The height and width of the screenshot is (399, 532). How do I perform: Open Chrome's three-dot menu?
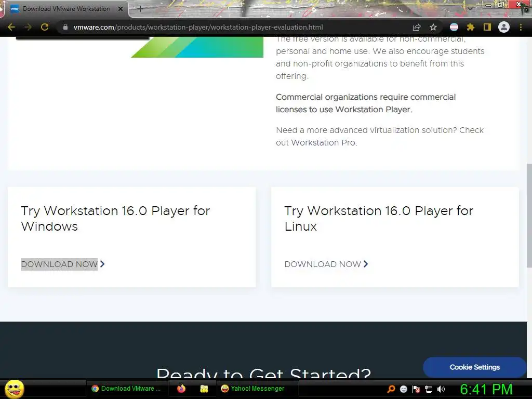[521, 27]
